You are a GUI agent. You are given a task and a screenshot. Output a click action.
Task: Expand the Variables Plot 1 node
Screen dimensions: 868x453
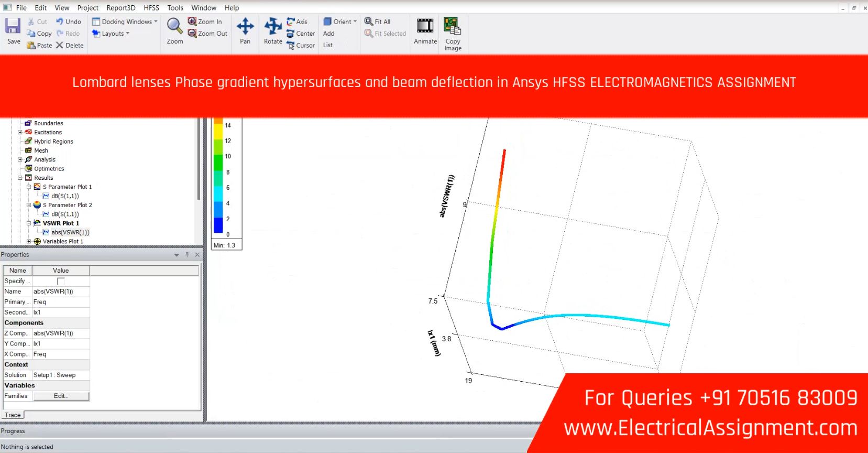(x=29, y=242)
